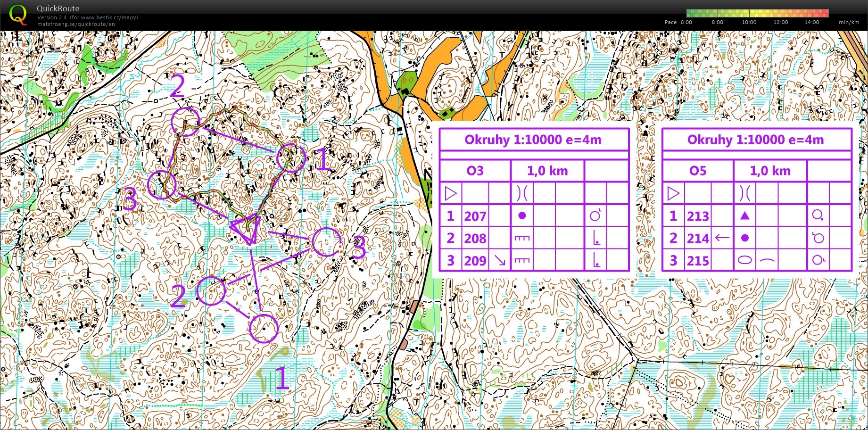
Task: Select the oval depression symbol in row 215
Action: tap(744, 260)
